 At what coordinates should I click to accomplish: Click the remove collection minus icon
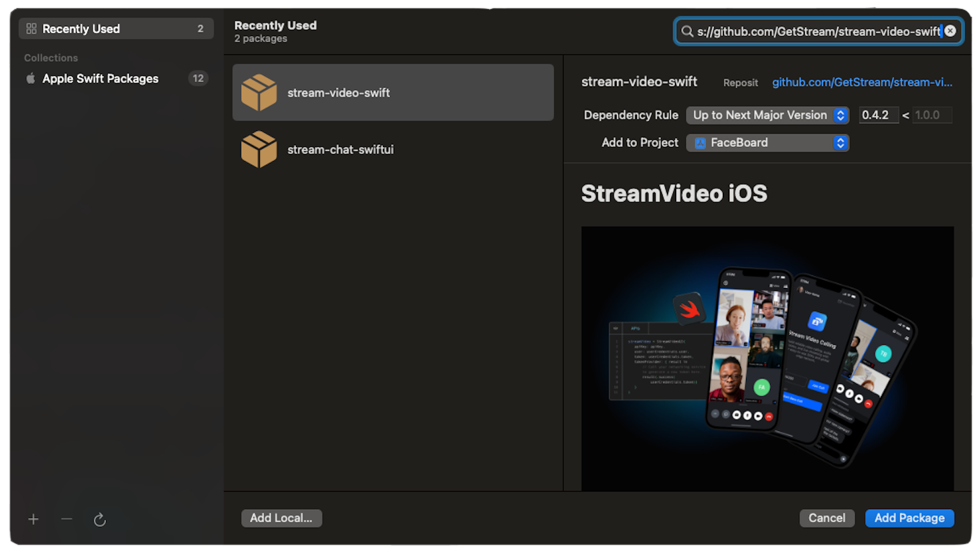[x=67, y=519]
